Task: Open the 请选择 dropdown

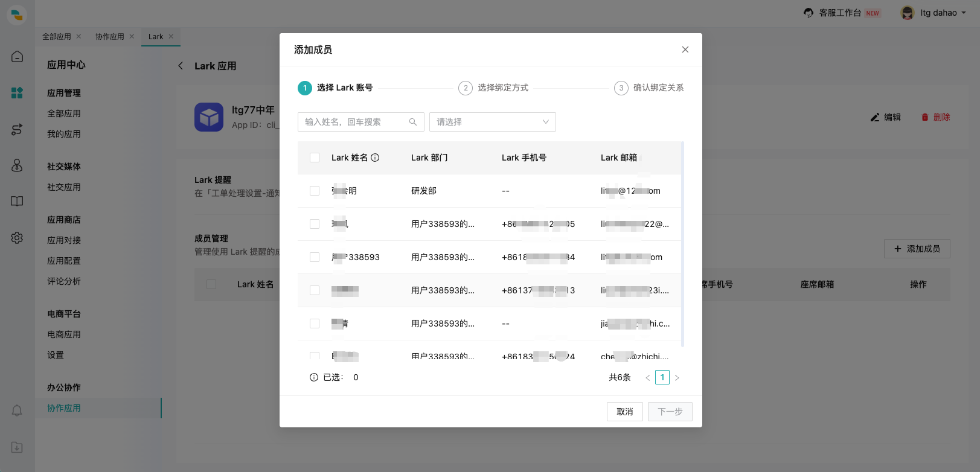Action: [x=492, y=122]
